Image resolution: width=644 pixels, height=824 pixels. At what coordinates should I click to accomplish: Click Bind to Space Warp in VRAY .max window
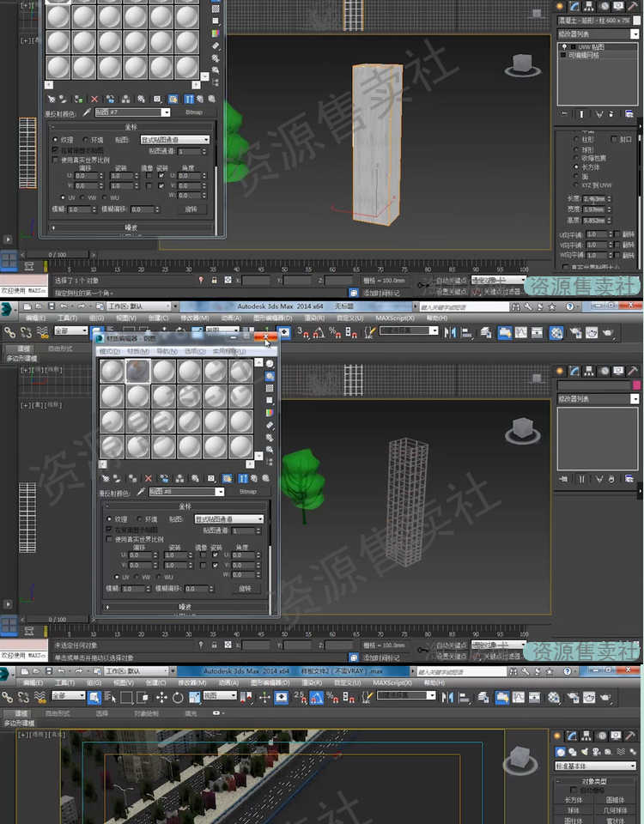pyautogui.click(x=40, y=697)
